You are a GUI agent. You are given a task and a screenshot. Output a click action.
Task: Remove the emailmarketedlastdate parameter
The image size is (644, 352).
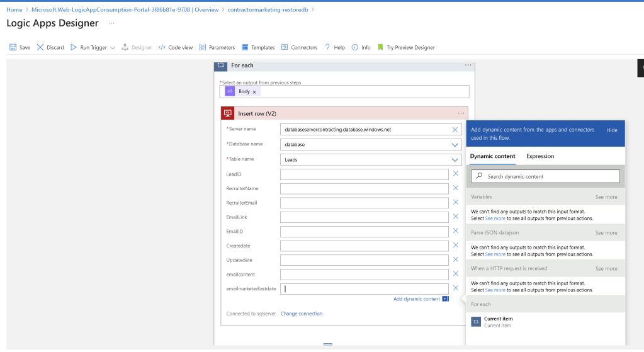coord(456,288)
